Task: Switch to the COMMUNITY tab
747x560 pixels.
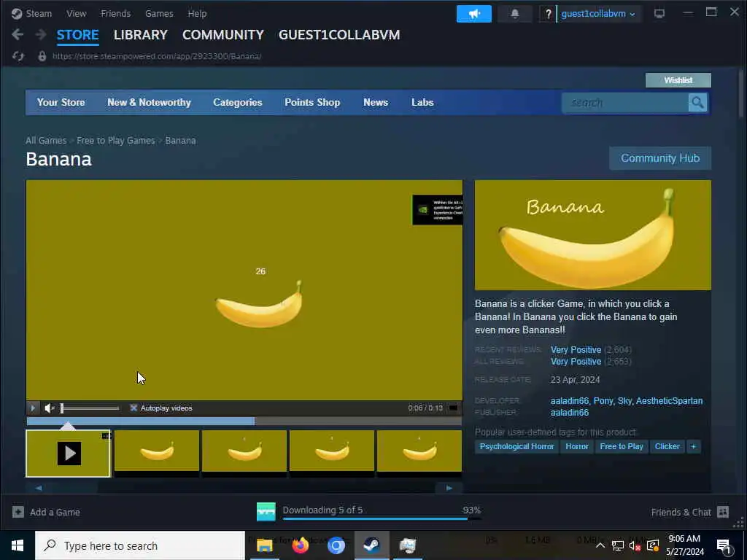Action: click(223, 35)
